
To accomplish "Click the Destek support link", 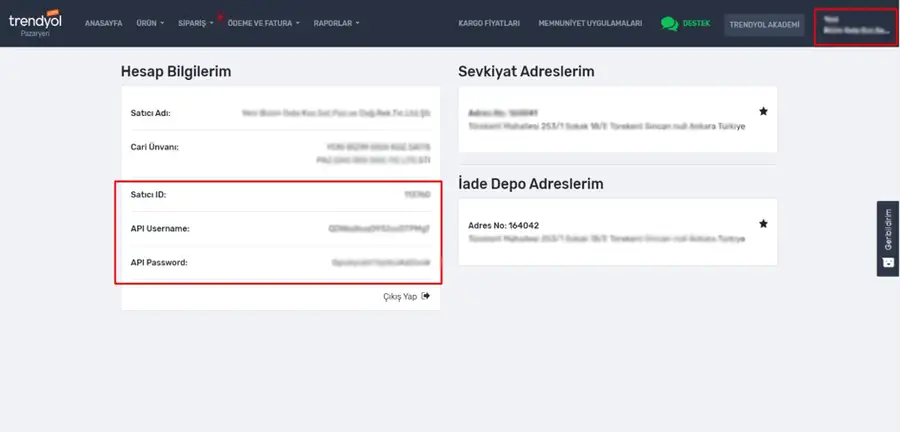I will 696,24.
